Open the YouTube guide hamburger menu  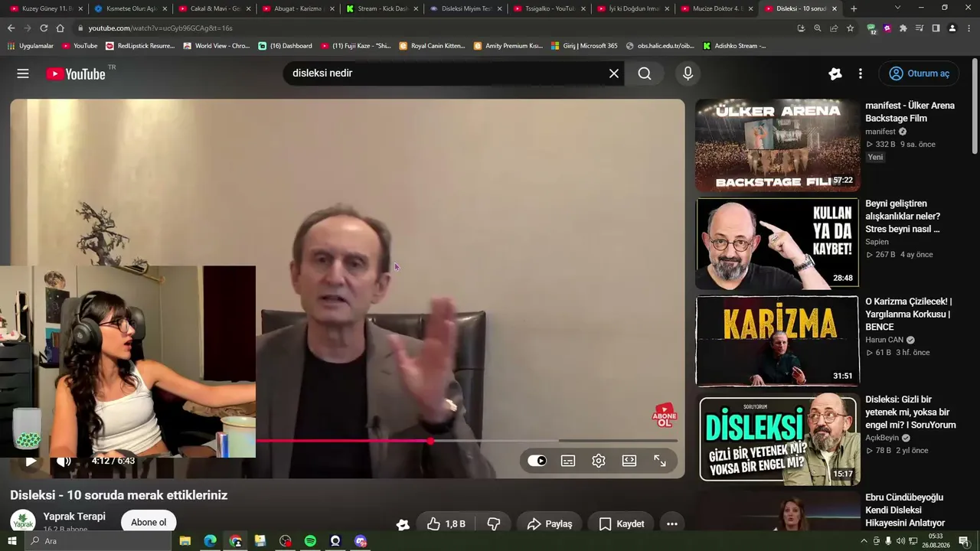pos(23,73)
